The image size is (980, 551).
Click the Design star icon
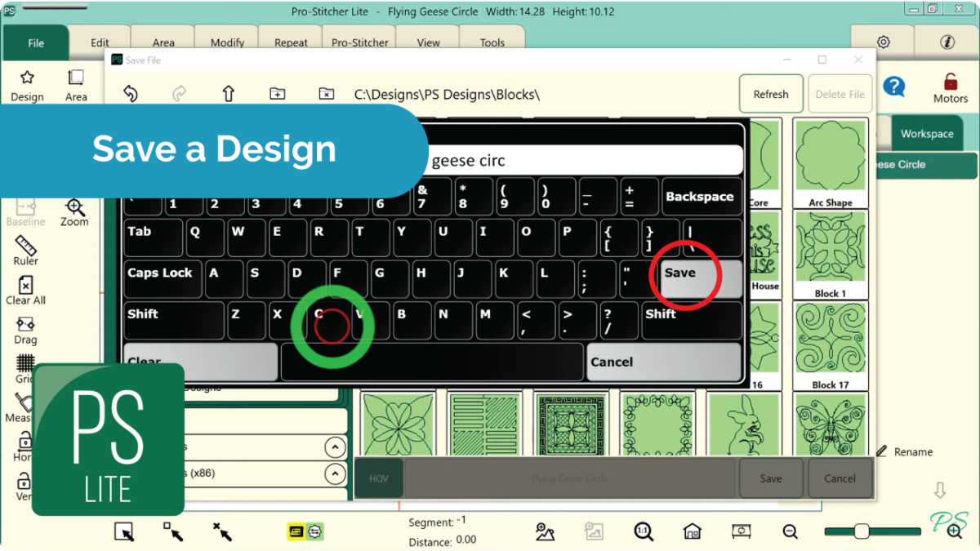27,78
